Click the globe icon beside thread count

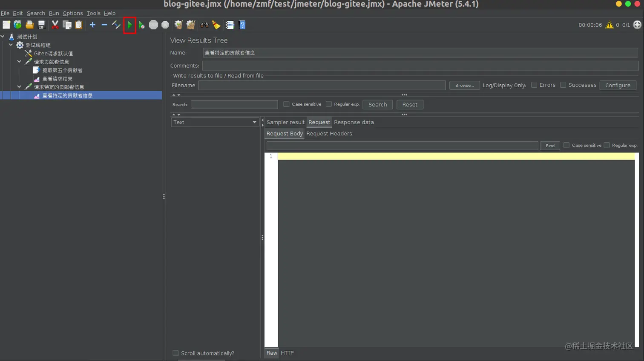[x=637, y=25]
